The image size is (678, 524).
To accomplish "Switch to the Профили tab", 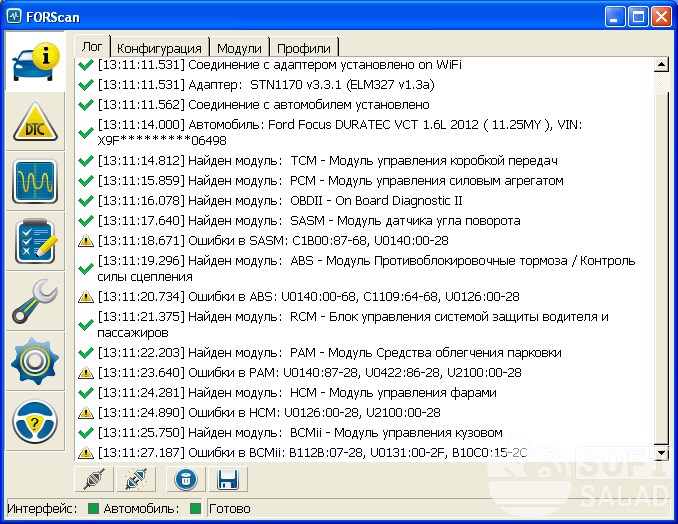I will coord(305,48).
